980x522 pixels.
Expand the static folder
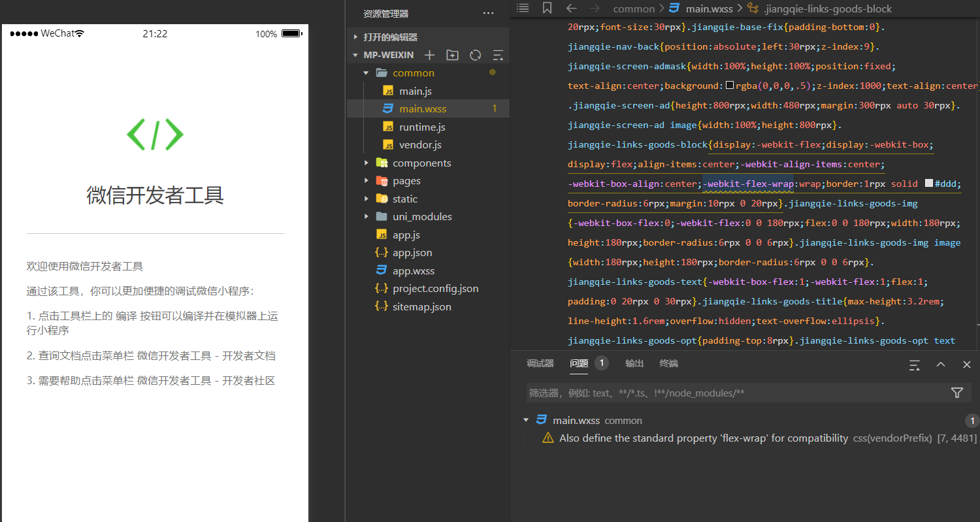pyautogui.click(x=367, y=199)
